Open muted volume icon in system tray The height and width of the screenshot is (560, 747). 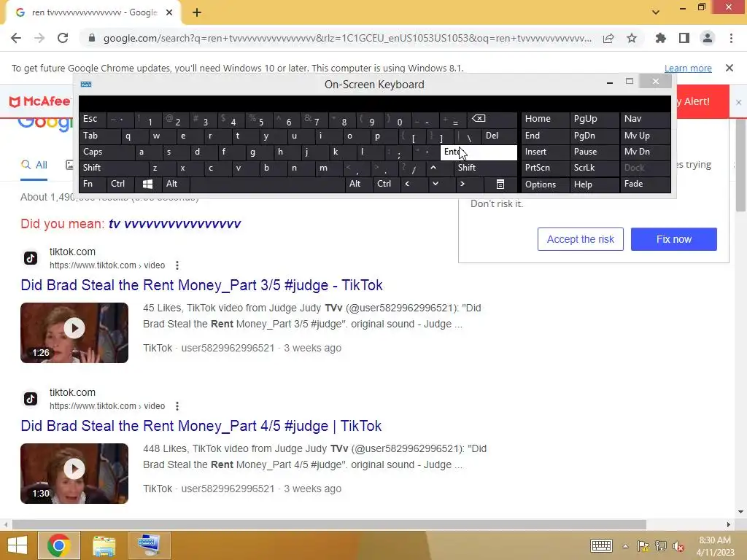click(x=678, y=546)
